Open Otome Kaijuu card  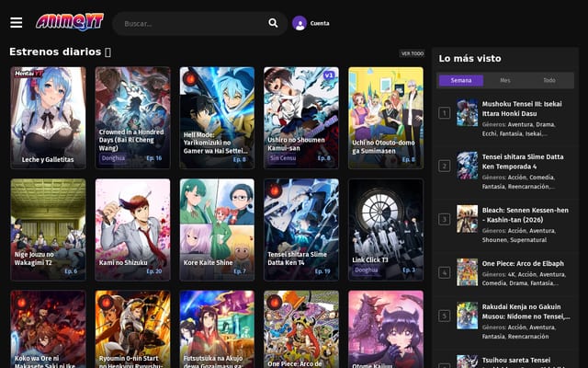coord(386,329)
